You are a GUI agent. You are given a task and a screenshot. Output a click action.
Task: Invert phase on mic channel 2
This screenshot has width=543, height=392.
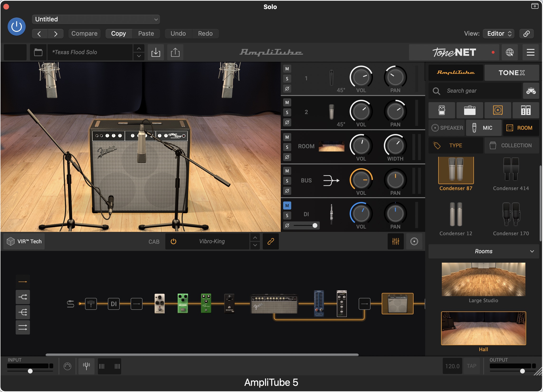pos(287,122)
